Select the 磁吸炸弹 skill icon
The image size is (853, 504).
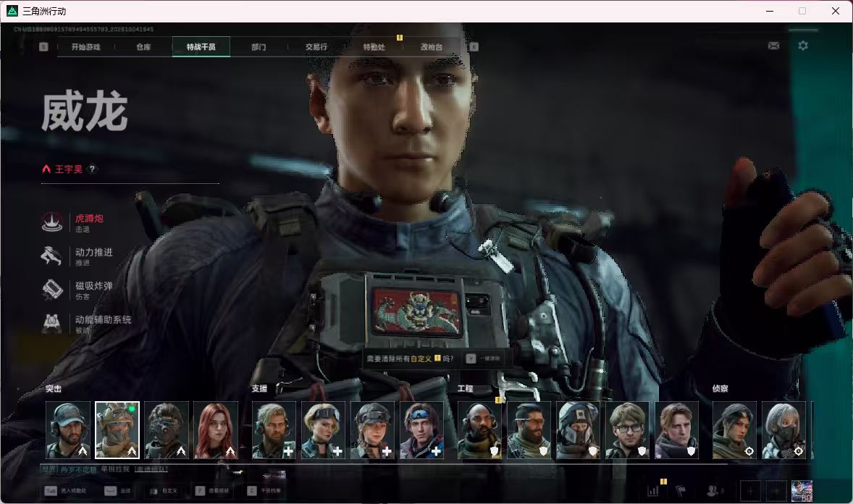[52, 290]
